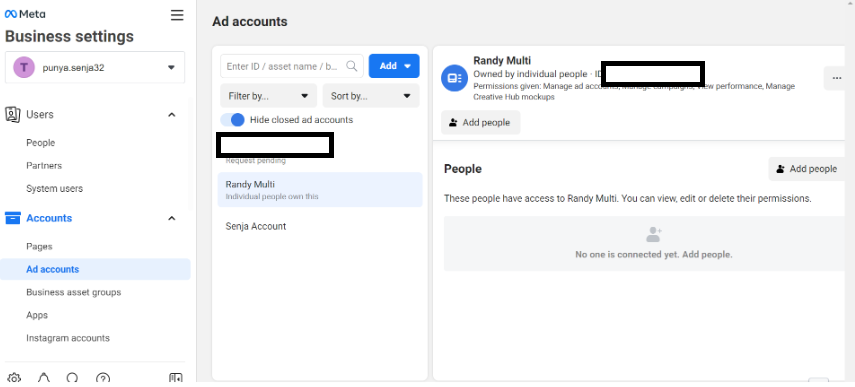The height and width of the screenshot is (387, 855).
Task: Click the Meta logo
Action: click(x=25, y=14)
